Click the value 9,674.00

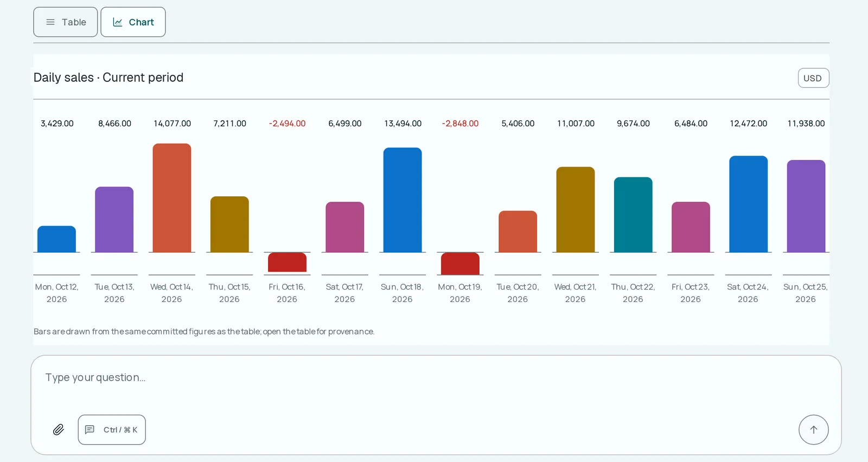pyautogui.click(x=633, y=124)
